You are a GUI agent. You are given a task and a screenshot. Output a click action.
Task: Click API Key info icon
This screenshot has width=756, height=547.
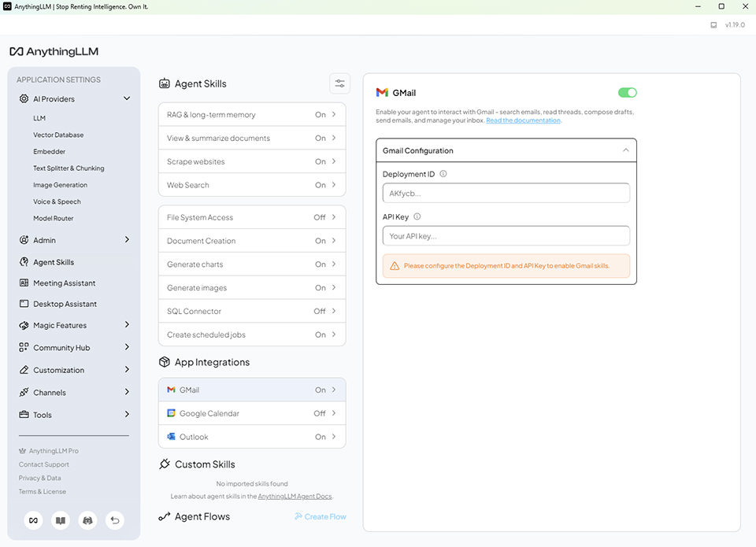click(x=417, y=216)
